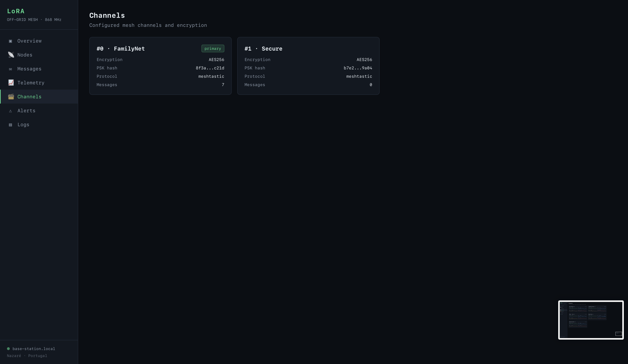This screenshot has width=628, height=364.
Task: Click Secure channel's AES256 encryption value
Action: [364, 59]
